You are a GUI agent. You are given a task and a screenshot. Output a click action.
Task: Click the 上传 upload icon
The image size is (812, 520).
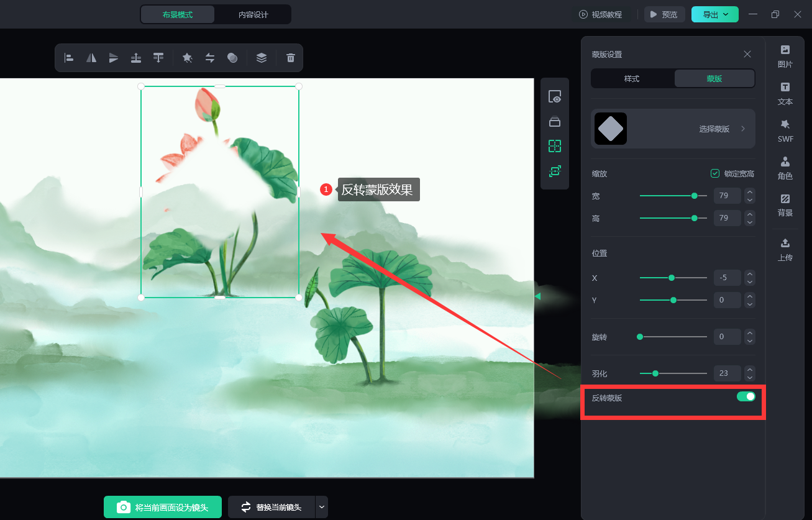[x=785, y=249]
